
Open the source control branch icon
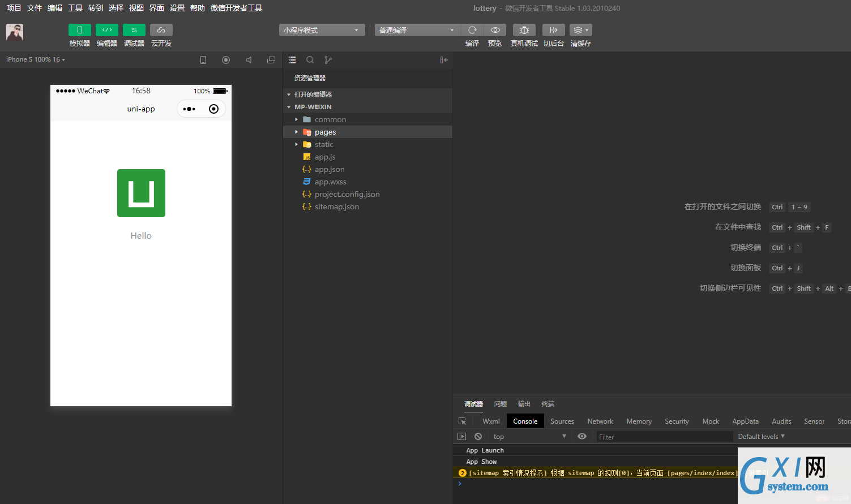tap(328, 60)
